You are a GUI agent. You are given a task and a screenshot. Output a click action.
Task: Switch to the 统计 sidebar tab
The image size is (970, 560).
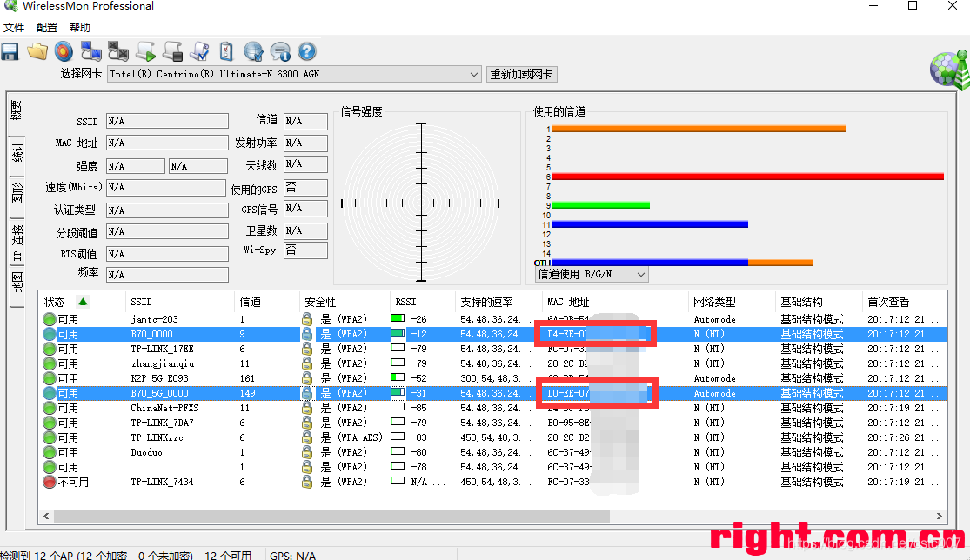click(x=16, y=155)
